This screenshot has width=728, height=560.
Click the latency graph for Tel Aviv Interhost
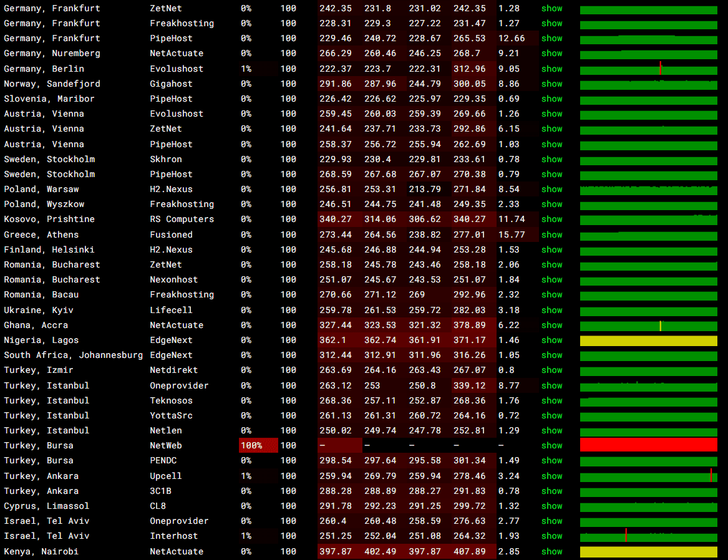click(649, 536)
